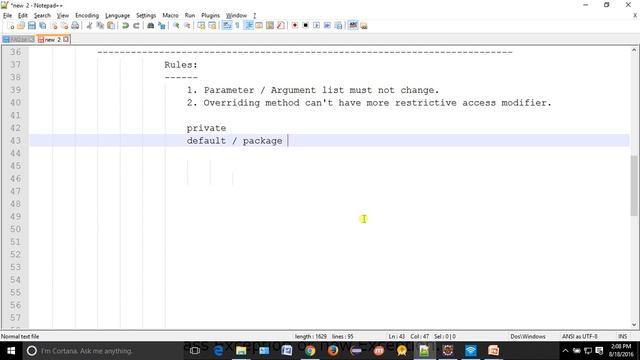The width and height of the screenshot is (640, 360).
Task: Click 'ANSI as UTF-8' encoding in status bar
Action: click(x=579, y=337)
